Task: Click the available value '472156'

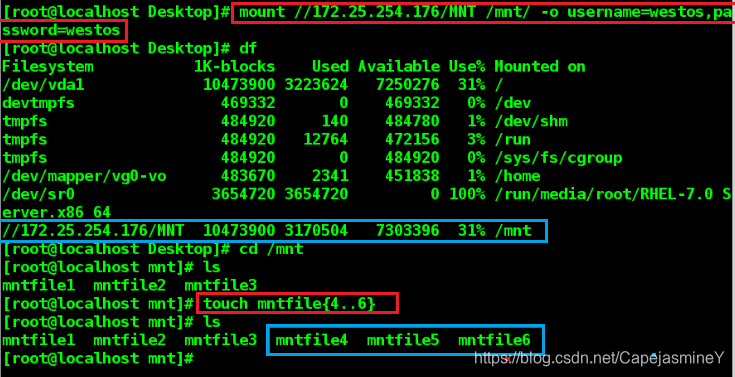Action: point(412,140)
